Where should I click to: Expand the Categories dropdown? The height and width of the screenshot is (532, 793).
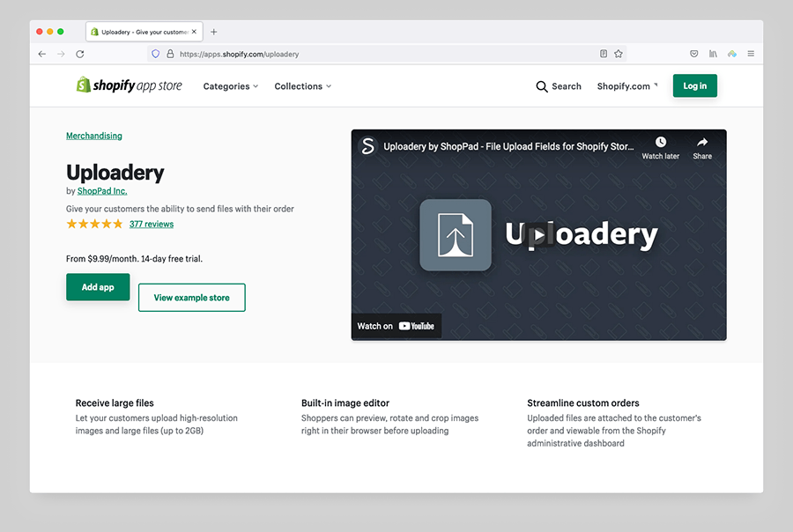[x=231, y=86]
